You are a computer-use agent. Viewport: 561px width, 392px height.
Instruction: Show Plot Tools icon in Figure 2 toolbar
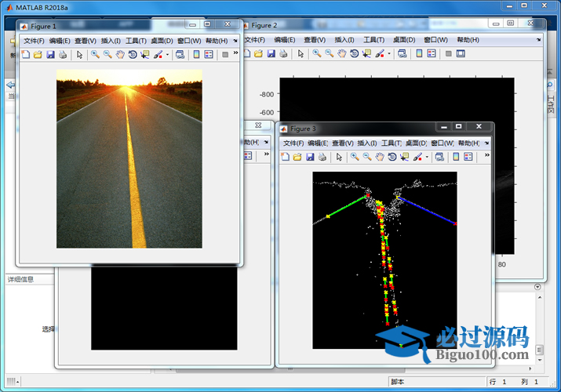pos(461,53)
